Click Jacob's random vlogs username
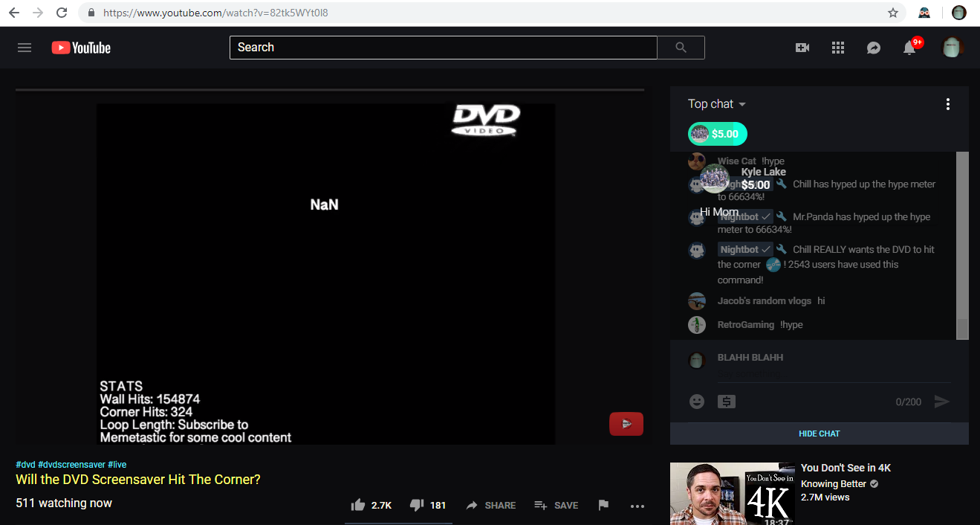 pyautogui.click(x=764, y=300)
